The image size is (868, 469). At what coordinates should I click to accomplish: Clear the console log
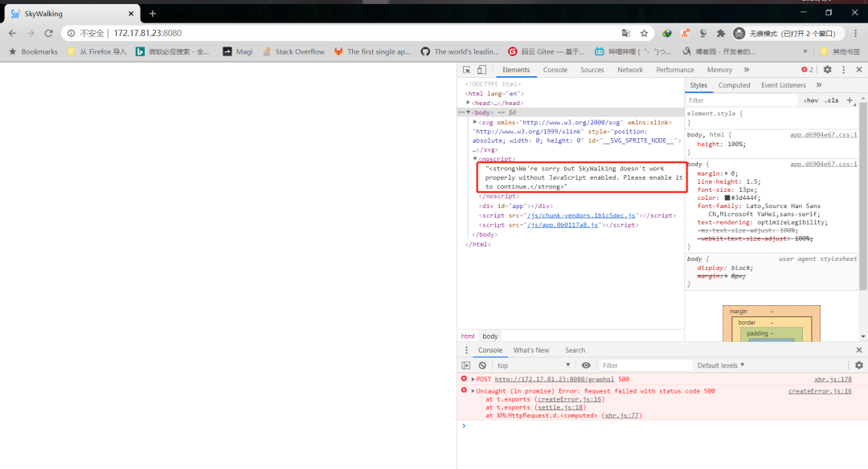click(482, 365)
